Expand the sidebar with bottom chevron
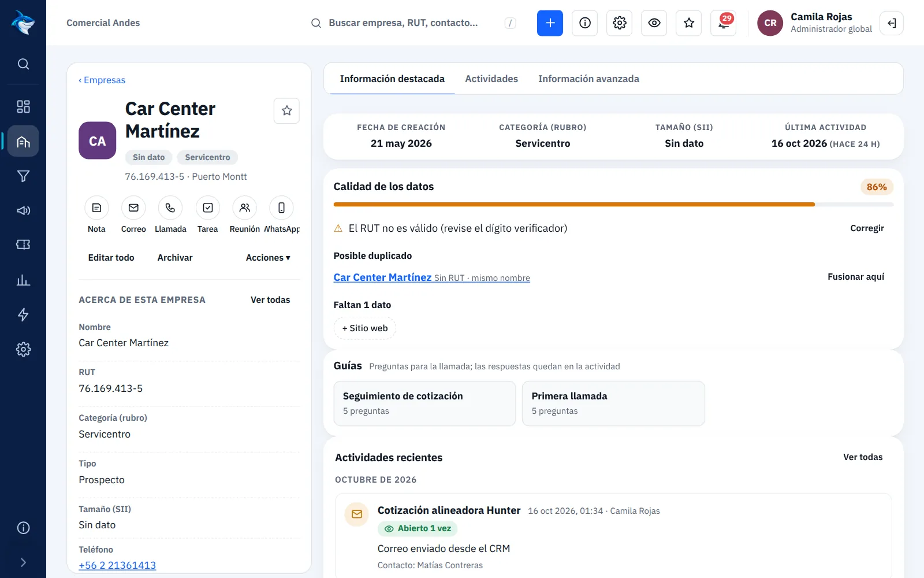 click(23, 562)
